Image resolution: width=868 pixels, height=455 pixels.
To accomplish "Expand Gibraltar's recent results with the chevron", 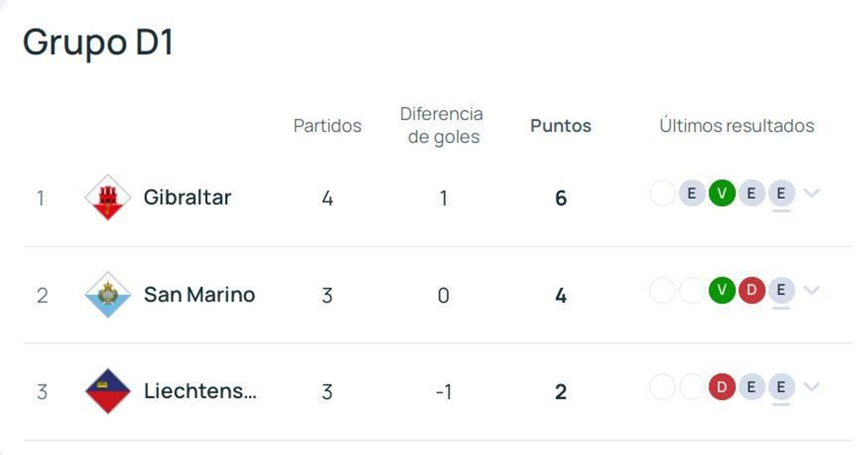I will [x=808, y=193].
